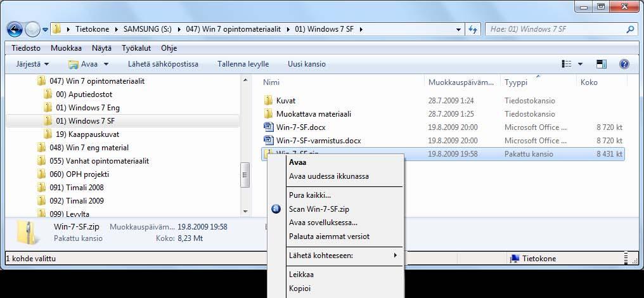Image resolution: width=644 pixels, height=298 pixels.
Task: Click the 28.7.2009 1:24 date cell
Action: tap(451, 100)
